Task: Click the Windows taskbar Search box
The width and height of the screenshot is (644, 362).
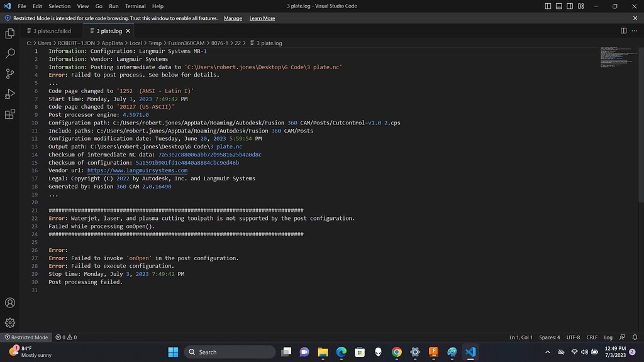Action: point(230,352)
